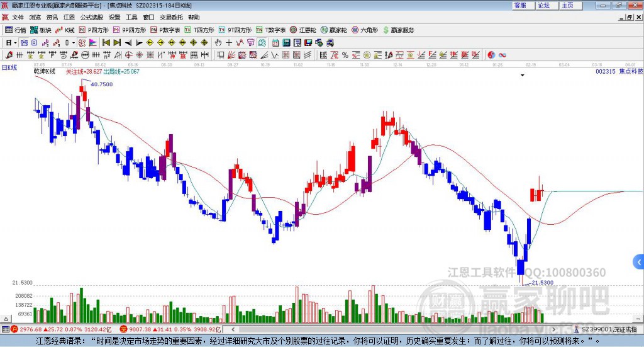Open the 工具 menu
The image size is (644, 347).
tap(131, 17)
